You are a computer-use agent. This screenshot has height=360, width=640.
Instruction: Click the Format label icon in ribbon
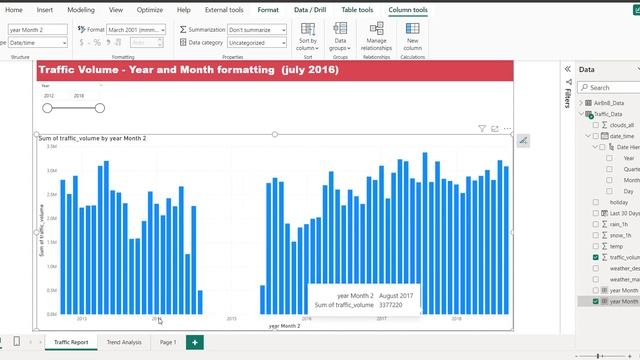click(81, 29)
